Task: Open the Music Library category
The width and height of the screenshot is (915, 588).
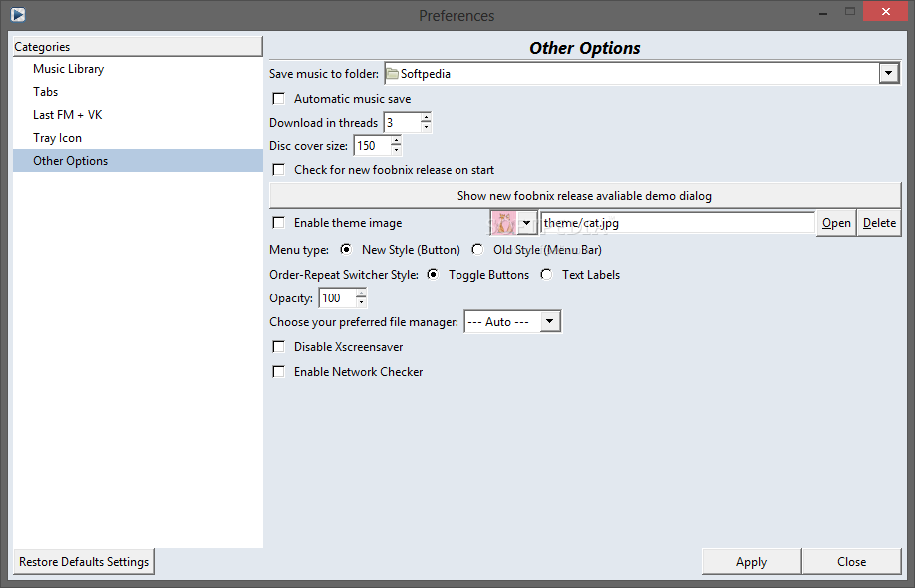Action: click(x=138, y=69)
